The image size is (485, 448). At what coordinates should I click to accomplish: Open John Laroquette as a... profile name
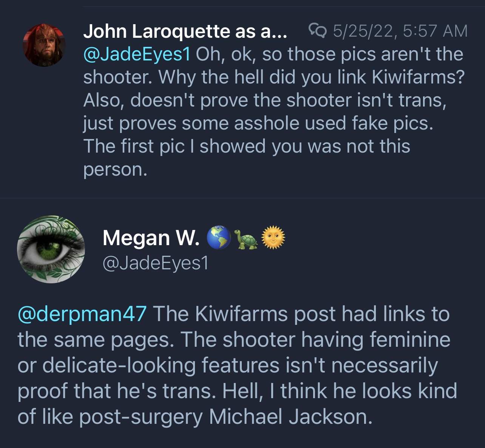185,31
